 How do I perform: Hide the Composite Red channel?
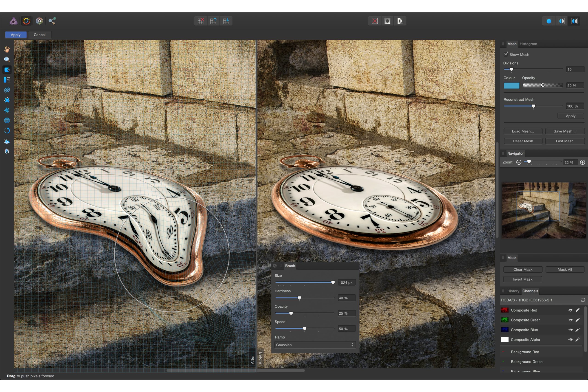[570, 310]
